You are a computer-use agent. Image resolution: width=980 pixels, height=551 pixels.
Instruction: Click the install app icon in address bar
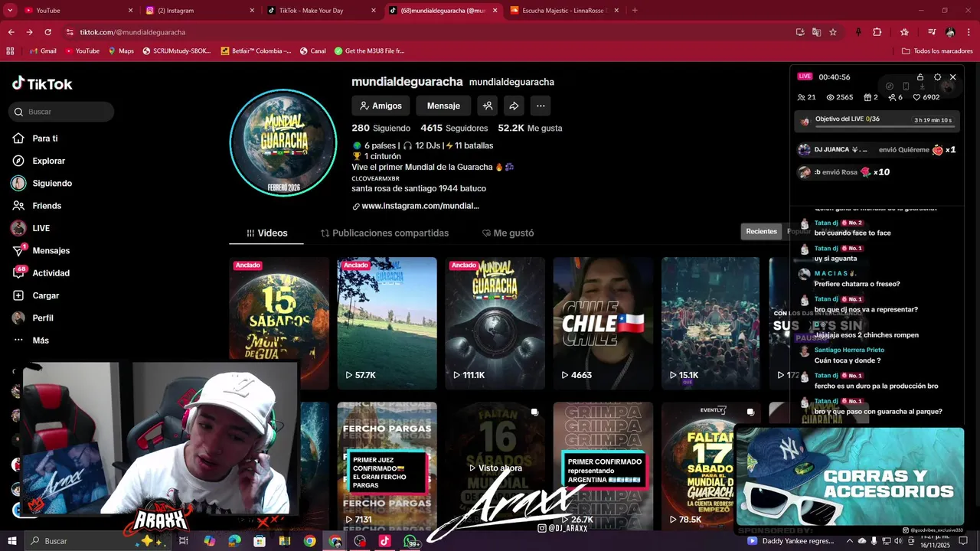(x=800, y=32)
